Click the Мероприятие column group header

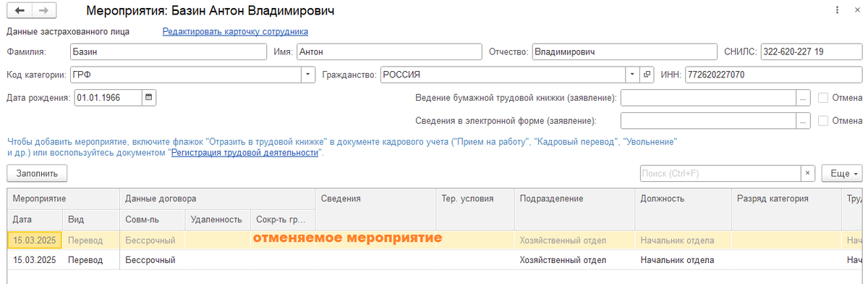(64, 199)
